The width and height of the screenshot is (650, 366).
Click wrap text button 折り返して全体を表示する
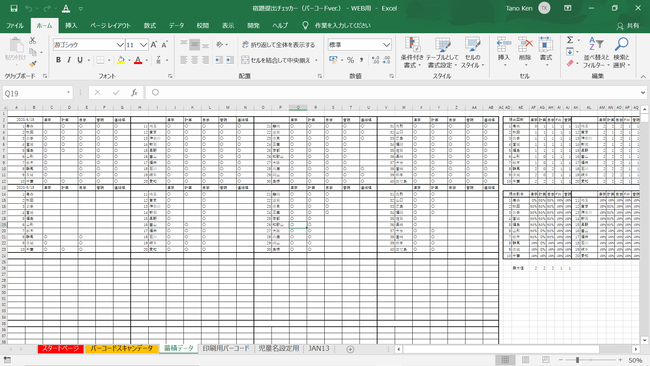point(279,45)
